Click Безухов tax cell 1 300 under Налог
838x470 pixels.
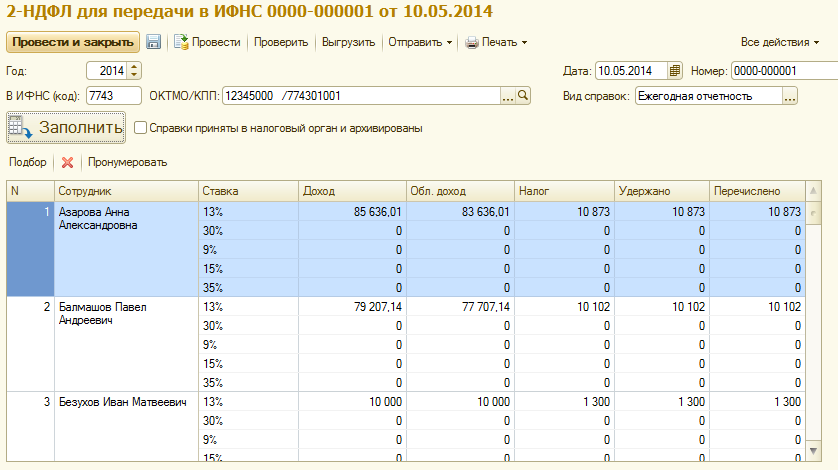coord(564,402)
